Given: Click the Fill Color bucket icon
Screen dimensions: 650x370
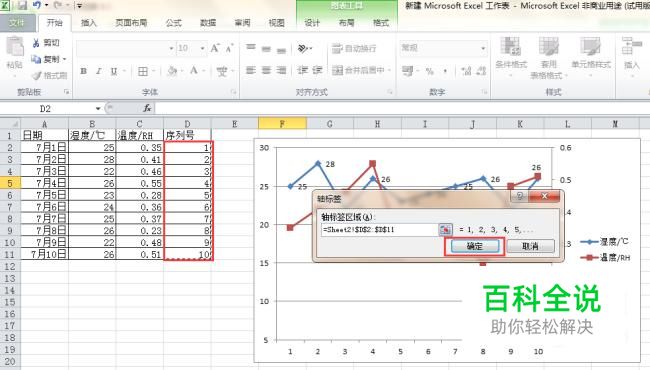Looking at the screenshot, I should [x=172, y=71].
